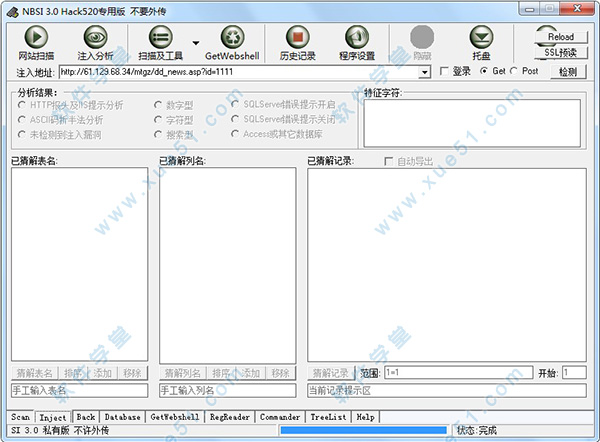Image resolution: width=600 pixels, height=442 pixels.
Task: Click the NBSI title bar app icon
Action: (x=12, y=12)
